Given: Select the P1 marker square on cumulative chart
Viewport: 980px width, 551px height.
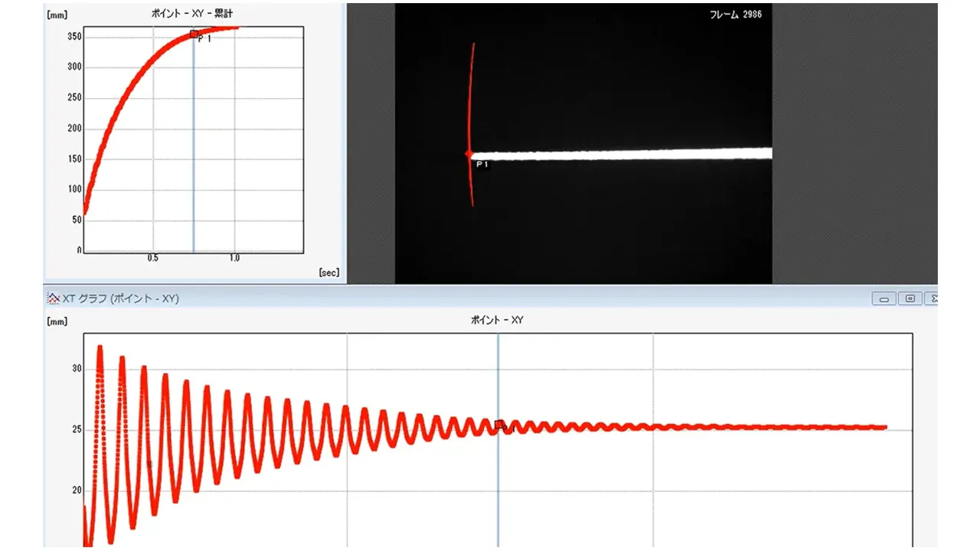Looking at the screenshot, I should 194,34.
